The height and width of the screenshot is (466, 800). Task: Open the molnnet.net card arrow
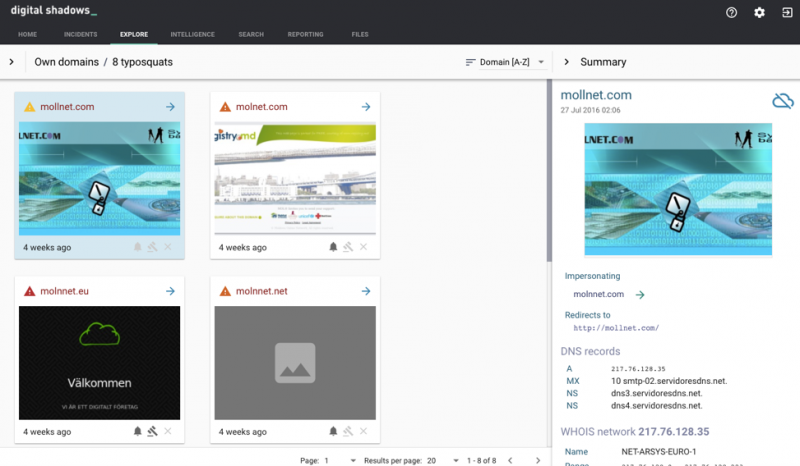[x=366, y=291]
